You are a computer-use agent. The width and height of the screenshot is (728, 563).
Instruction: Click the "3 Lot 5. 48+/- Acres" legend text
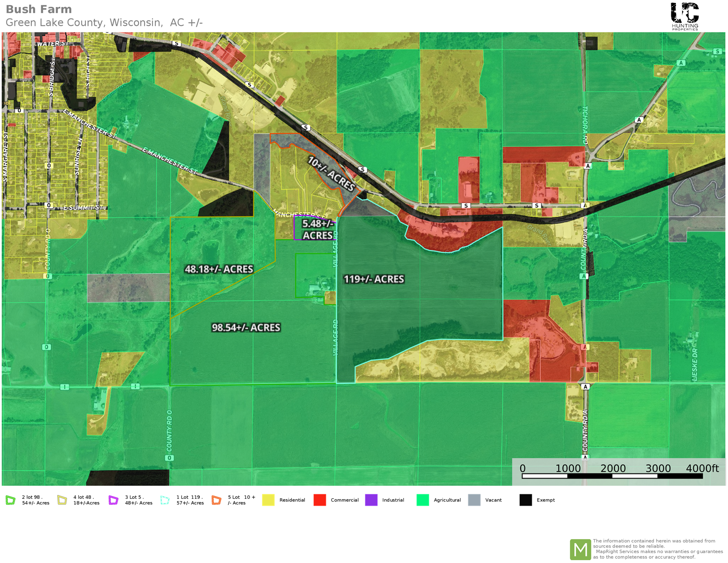coord(138,500)
